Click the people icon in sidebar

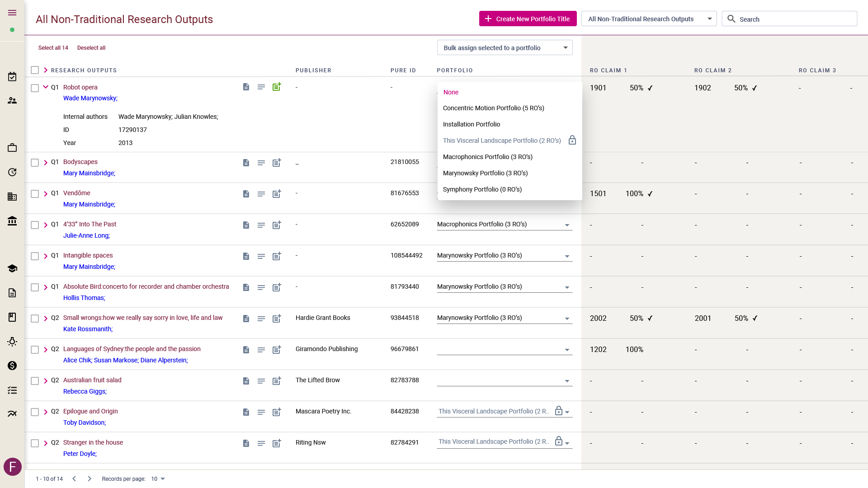point(12,100)
